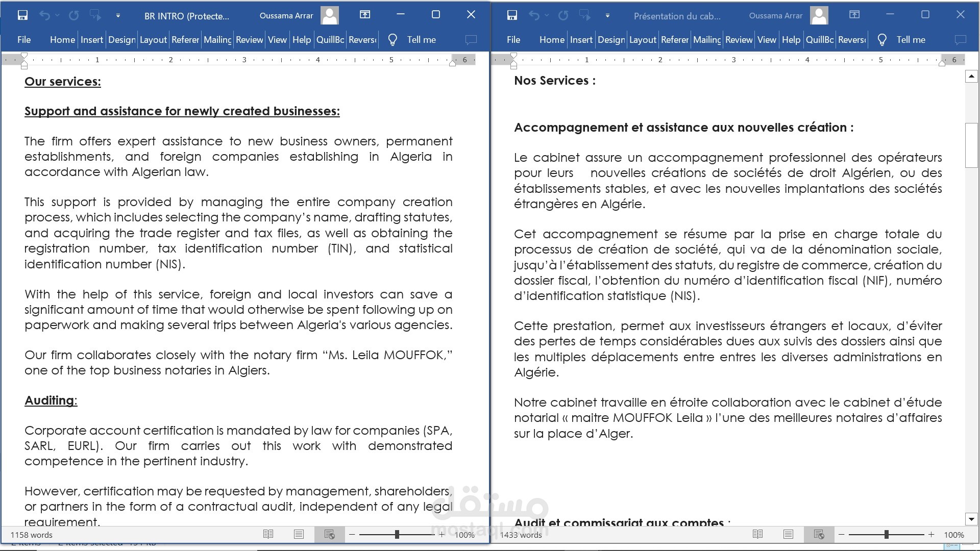This screenshot has width=980, height=551.
Task: Zoom in on the BR INTRO window document
Action: [x=442, y=534]
